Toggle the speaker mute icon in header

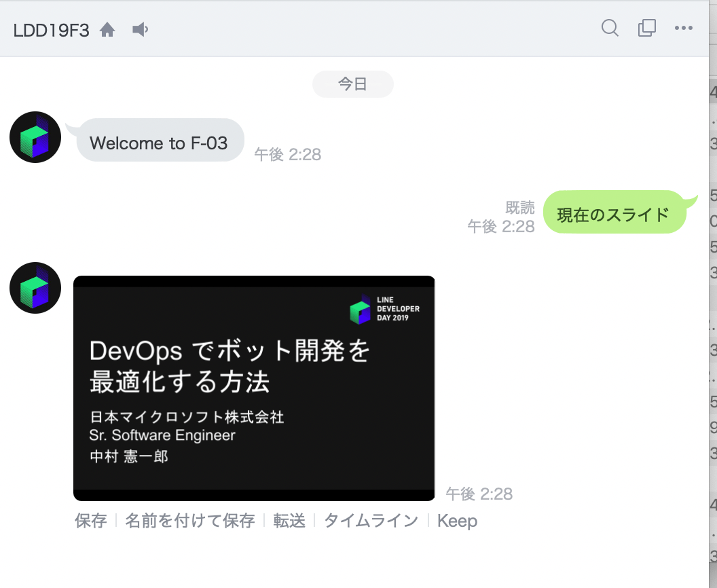coord(140,30)
